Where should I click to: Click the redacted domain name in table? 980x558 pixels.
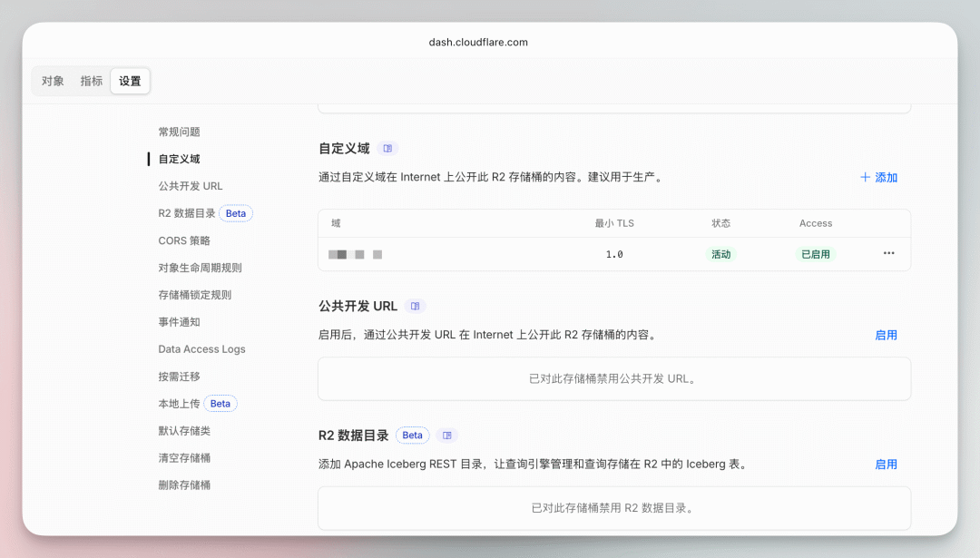[355, 254]
